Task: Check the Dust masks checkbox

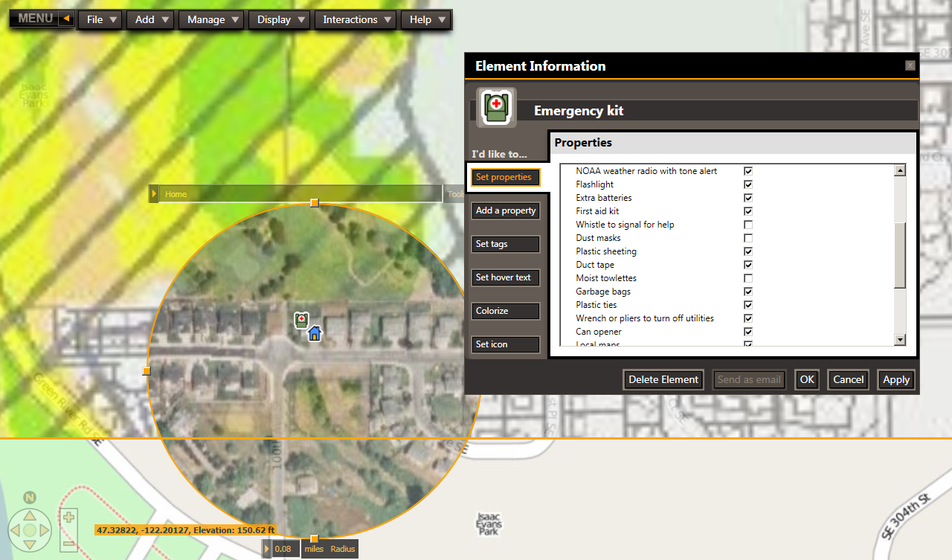Action: pyautogui.click(x=748, y=238)
